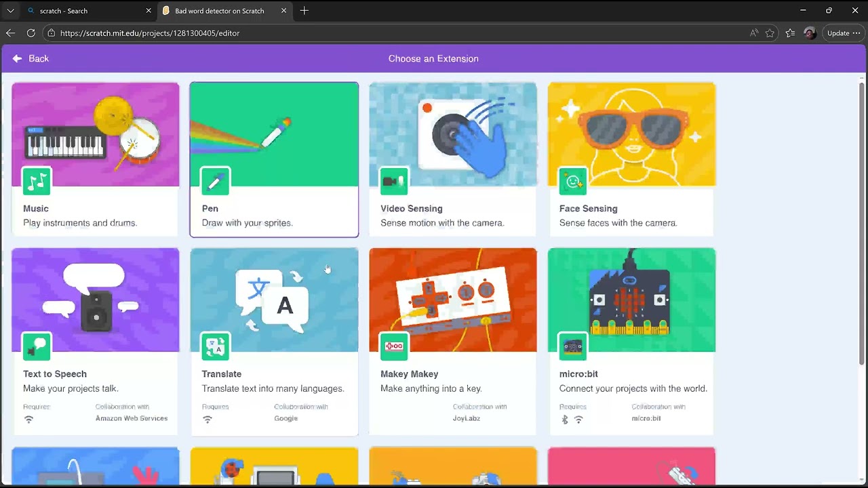Click the 'Text to Speech' title text
Screen dimensions: 868x488
tap(55, 374)
